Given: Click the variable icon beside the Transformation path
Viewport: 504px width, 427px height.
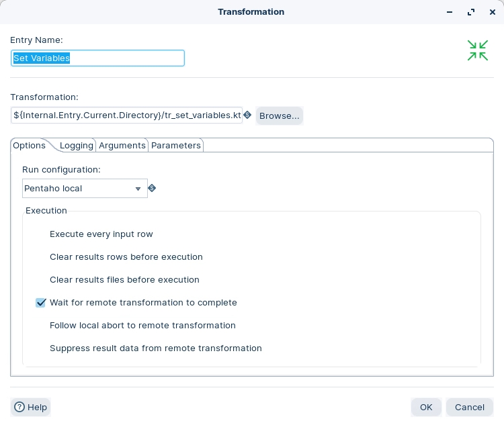Looking at the screenshot, I should 247,115.
